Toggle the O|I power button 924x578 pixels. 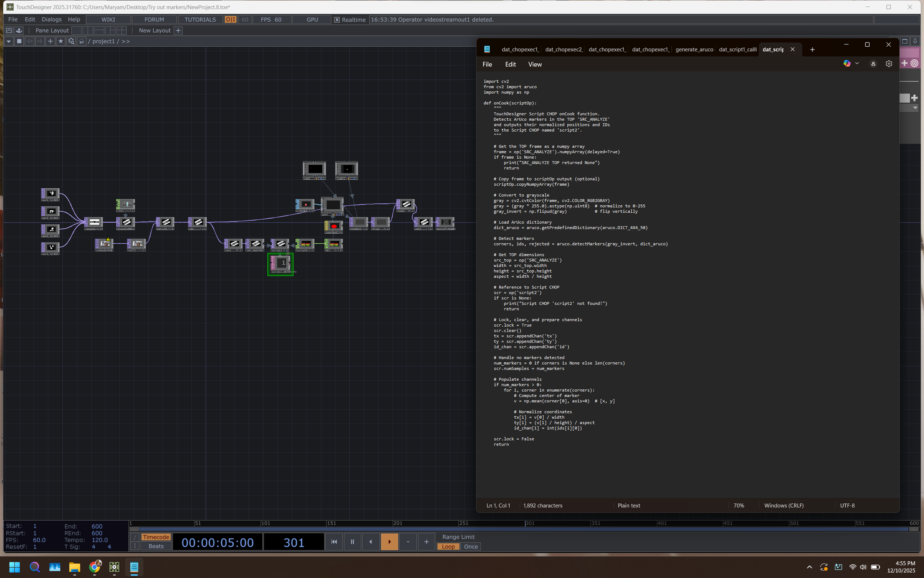click(230, 20)
